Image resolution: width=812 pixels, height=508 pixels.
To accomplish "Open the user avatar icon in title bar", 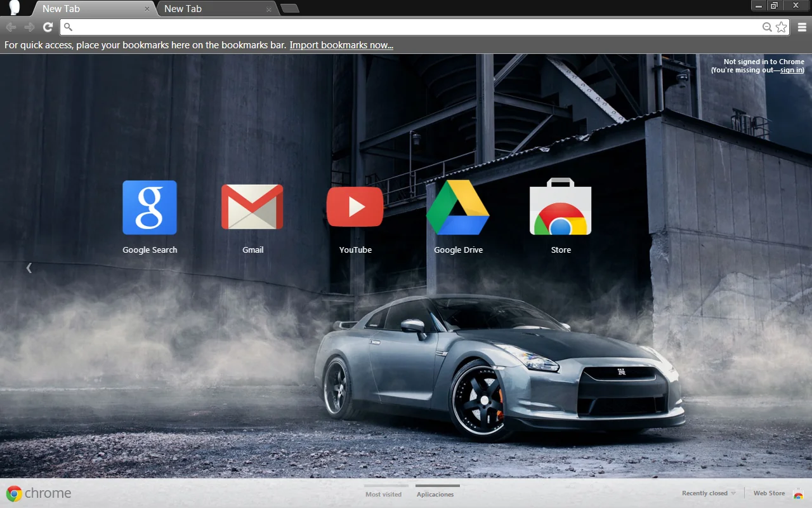I will [14, 8].
